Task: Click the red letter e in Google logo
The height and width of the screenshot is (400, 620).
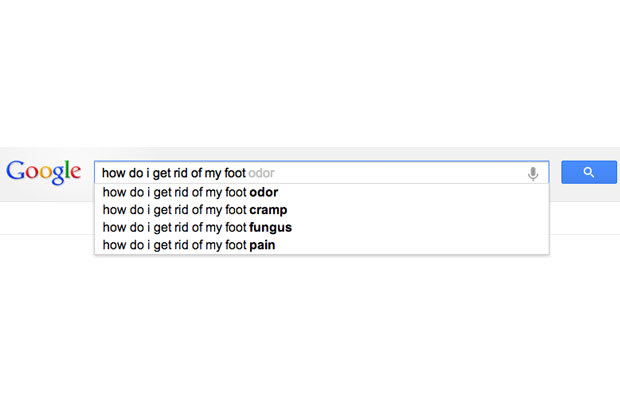Action: click(76, 173)
